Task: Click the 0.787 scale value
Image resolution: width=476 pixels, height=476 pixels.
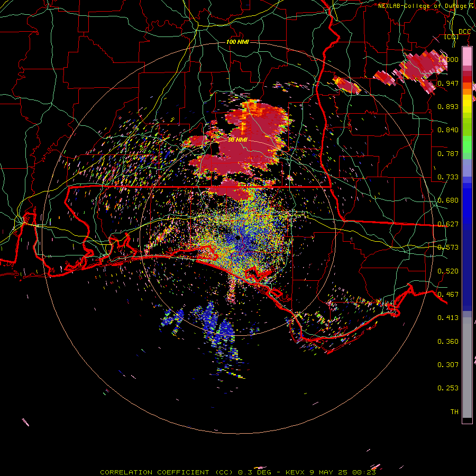Action: 448,153
